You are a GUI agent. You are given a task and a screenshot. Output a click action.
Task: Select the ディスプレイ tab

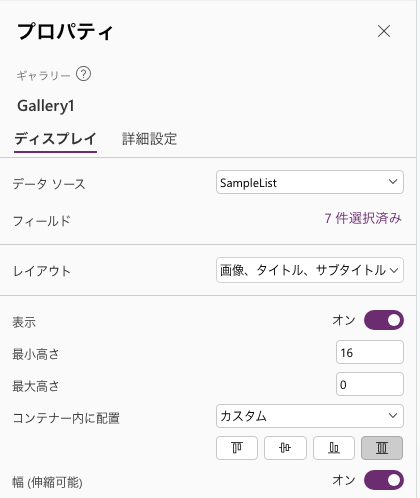pyautogui.click(x=55, y=139)
